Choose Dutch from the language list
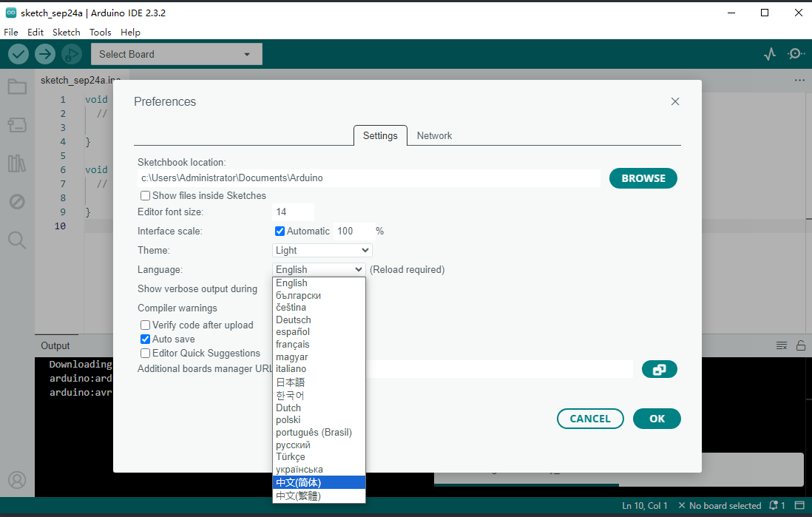The width and height of the screenshot is (812, 517). point(319,408)
